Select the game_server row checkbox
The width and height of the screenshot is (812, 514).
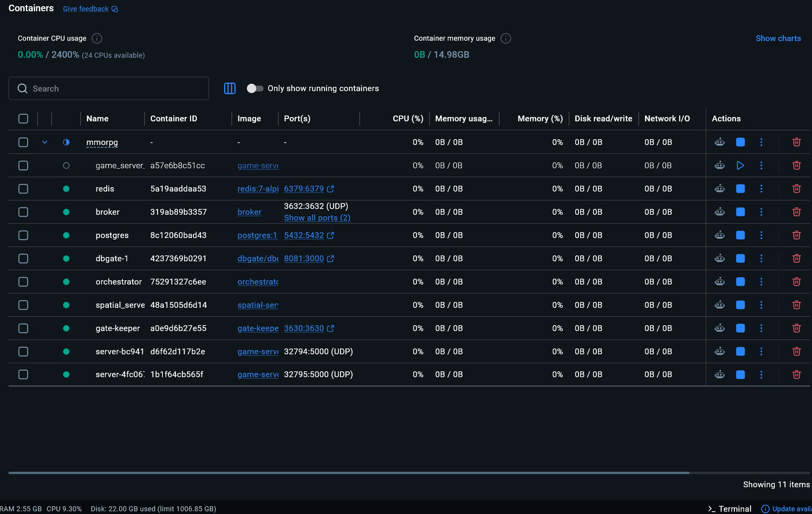tap(23, 166)
